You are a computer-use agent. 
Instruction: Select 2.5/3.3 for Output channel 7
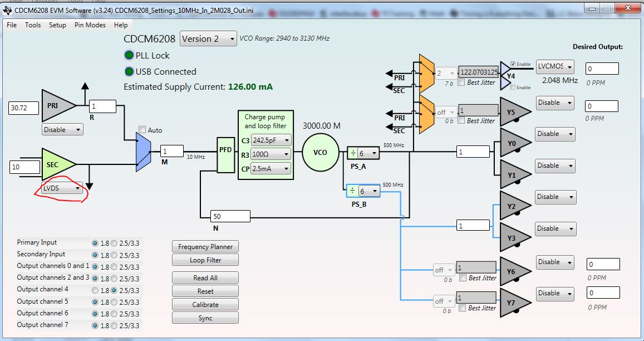[114, 326]
